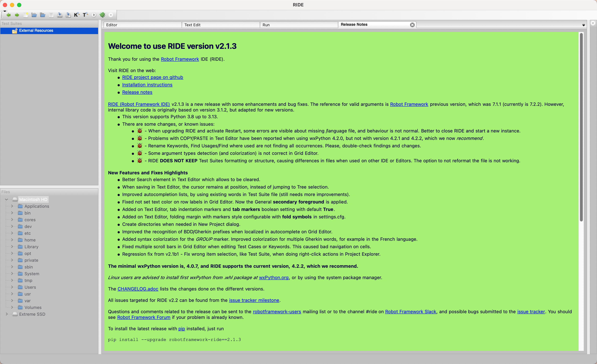This screenshot has height=364, width=597.
Task: Expand the Extreme SSD drive node
Action: pos(7,314)
